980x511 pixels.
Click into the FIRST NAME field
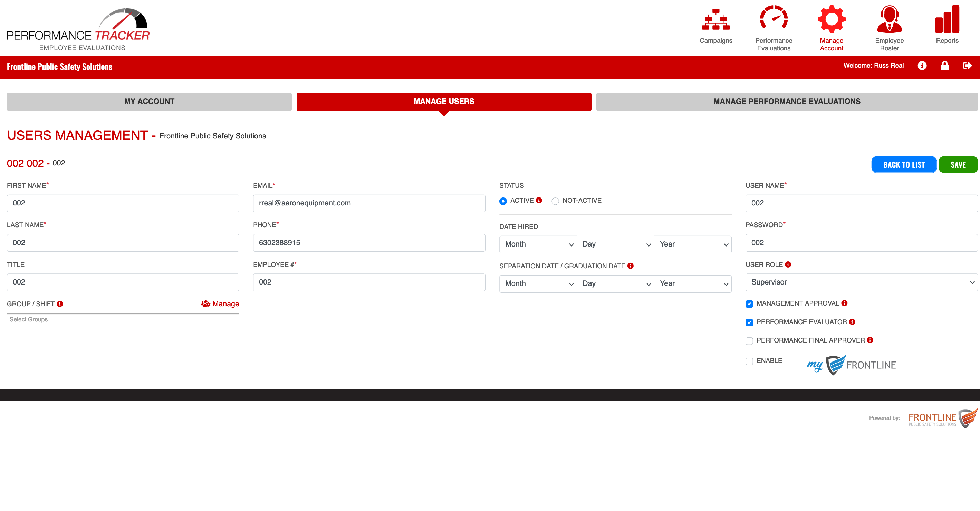[123, 204]
